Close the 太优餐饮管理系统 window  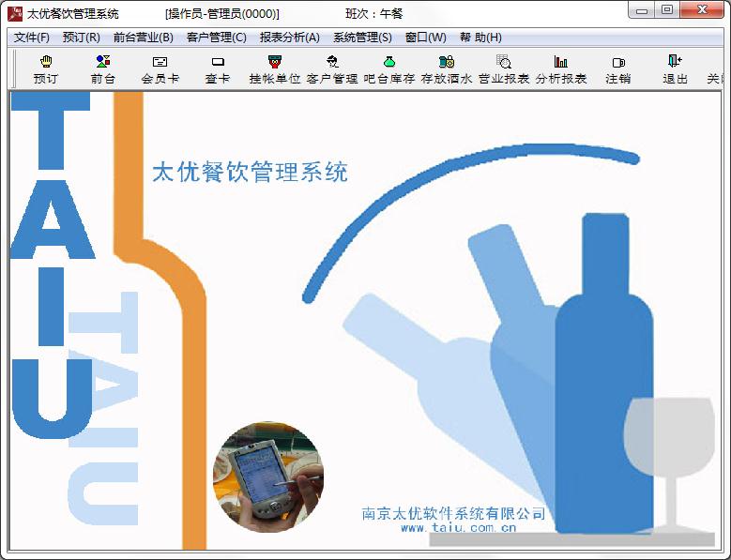[x=702, y=9]
